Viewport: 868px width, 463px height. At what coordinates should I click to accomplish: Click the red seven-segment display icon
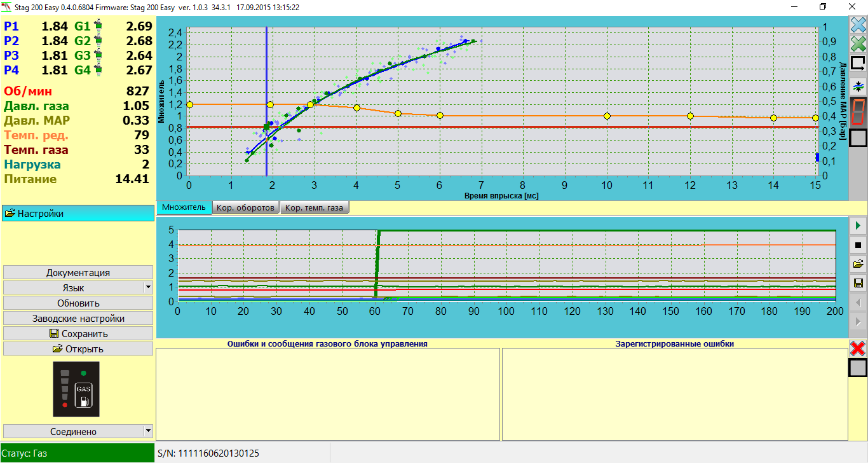pos(858,112)
